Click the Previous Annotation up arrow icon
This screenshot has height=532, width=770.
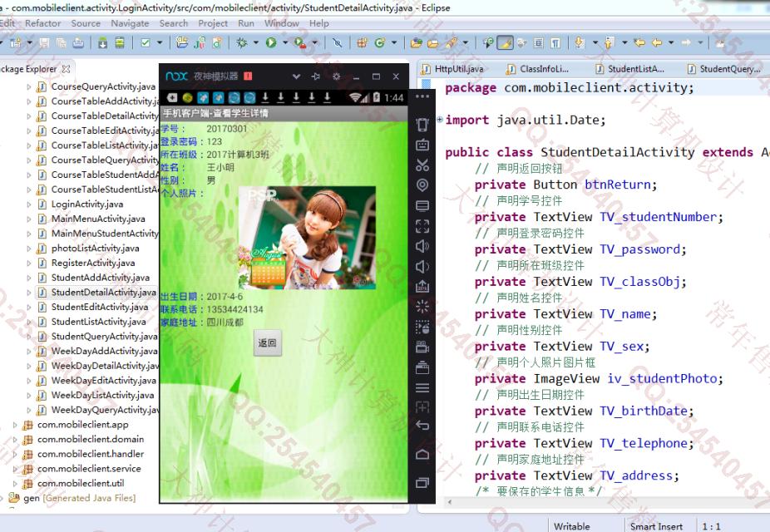(609, 43)
